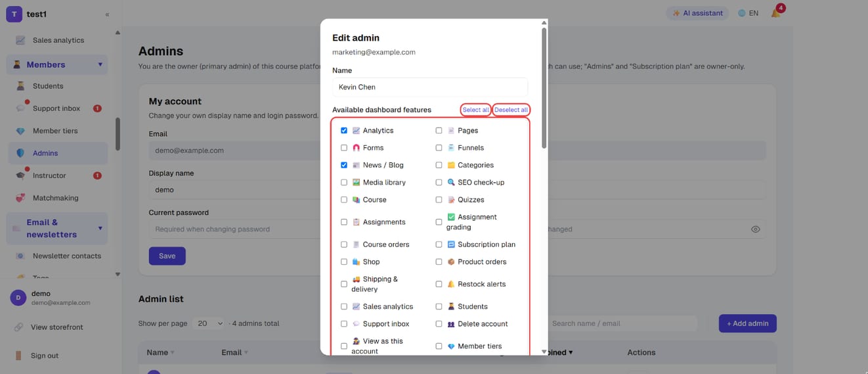Open Support inbox in the sidebar
The image size is (868, 374).
click(x=57, y=108)
